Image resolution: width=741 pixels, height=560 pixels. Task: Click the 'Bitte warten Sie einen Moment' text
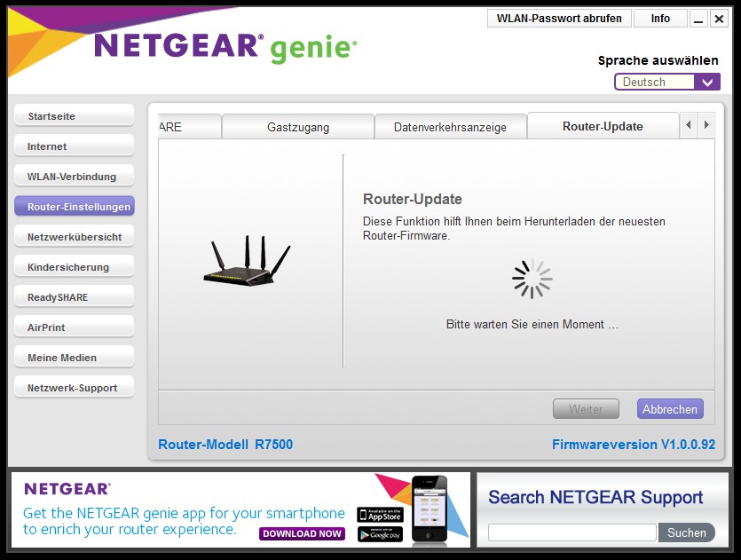[x=532, y=324]
